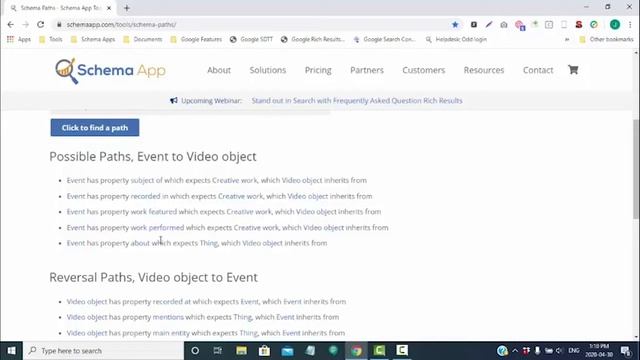
Task: Switch to Chrome in the taskbar
Action: click(x=356, y=351)
